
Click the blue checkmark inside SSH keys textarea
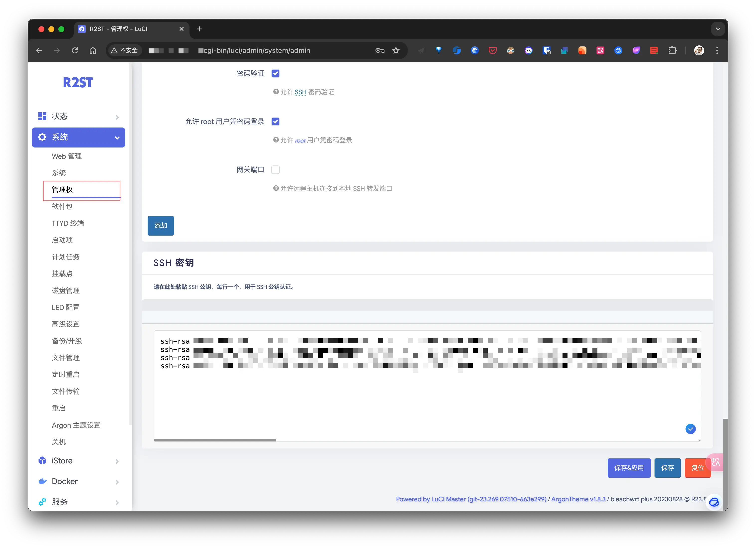(x=690, y=429)
